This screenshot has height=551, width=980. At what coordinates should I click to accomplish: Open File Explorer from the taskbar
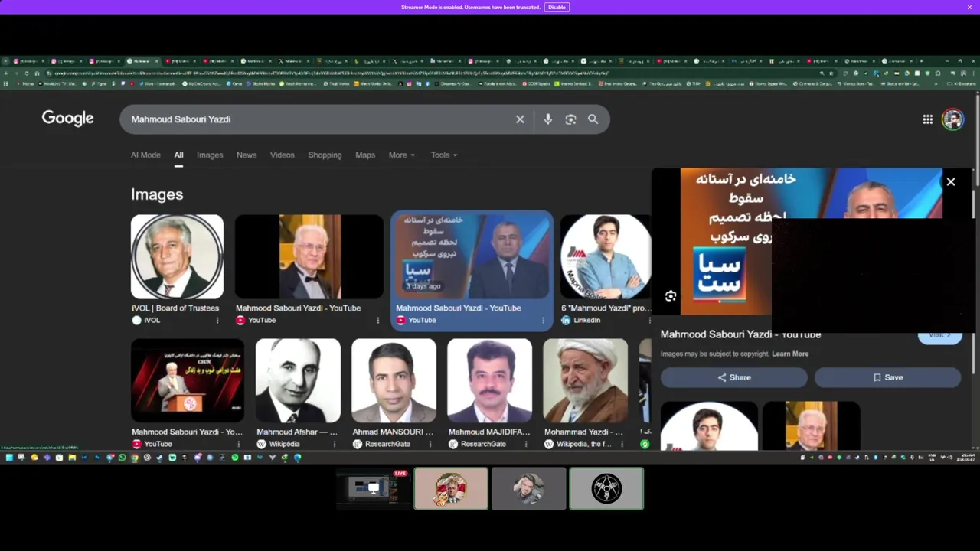(x=72, y=458)
